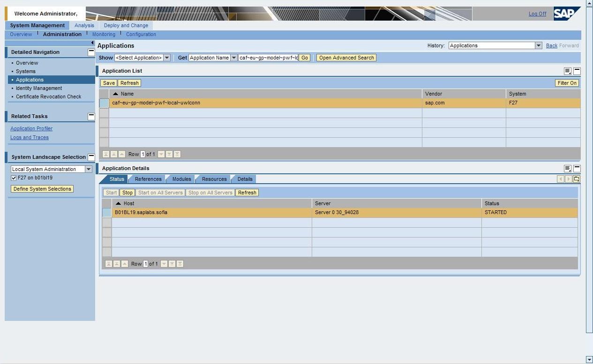Jump to last row in the Status table
The height and width of the screenshot is (364, 593).
pyautogui.click(x=180, y=264)
